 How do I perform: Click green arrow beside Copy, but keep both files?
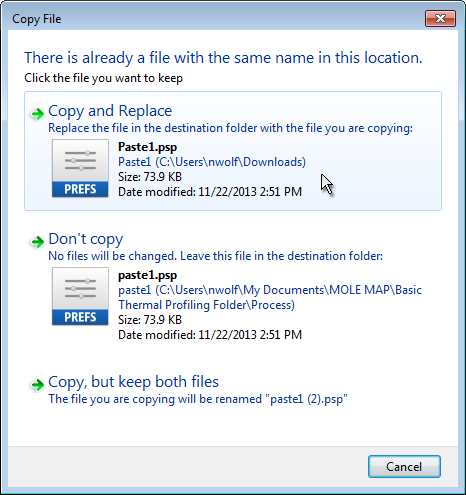click(x=38, y=385)
